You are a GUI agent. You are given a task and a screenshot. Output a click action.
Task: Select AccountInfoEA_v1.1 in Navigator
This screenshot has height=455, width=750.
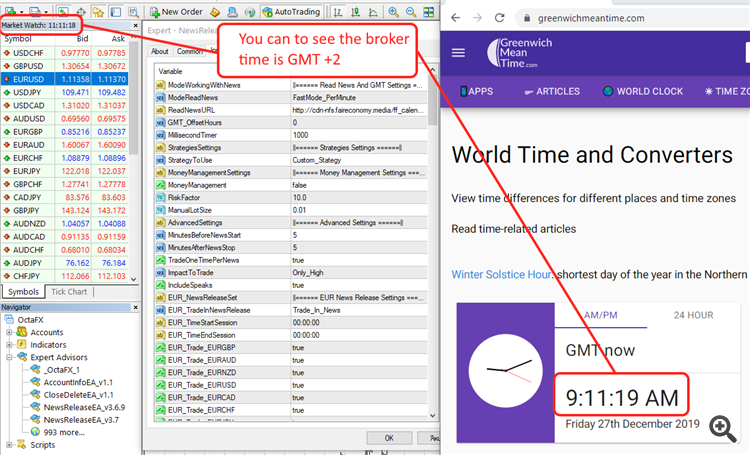pos(78,382)
